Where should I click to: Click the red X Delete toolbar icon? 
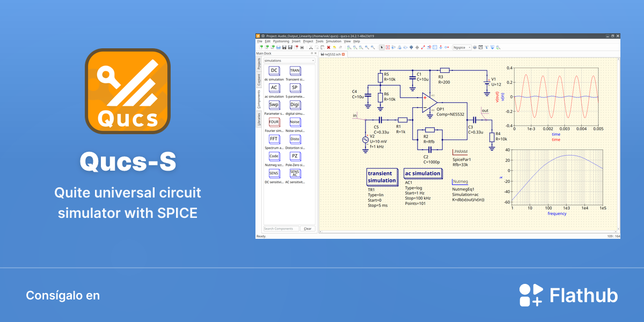(328, 47)
